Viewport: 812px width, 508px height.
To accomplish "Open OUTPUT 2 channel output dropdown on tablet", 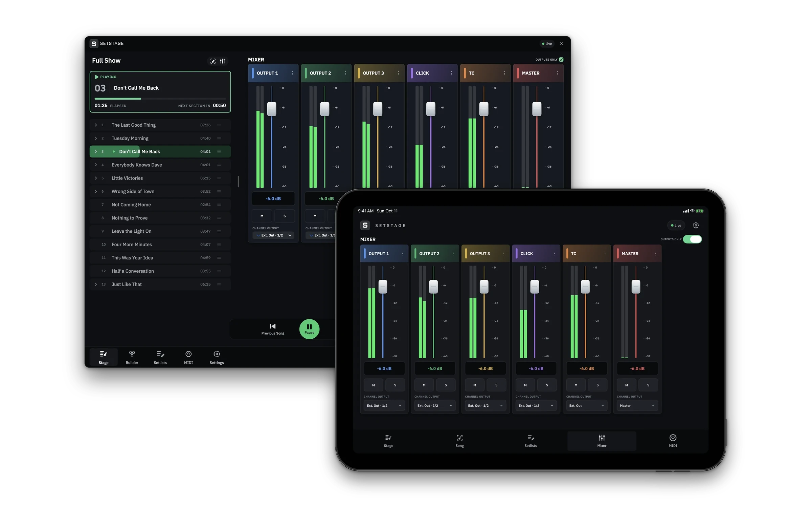I will click(x=435, y=405).
